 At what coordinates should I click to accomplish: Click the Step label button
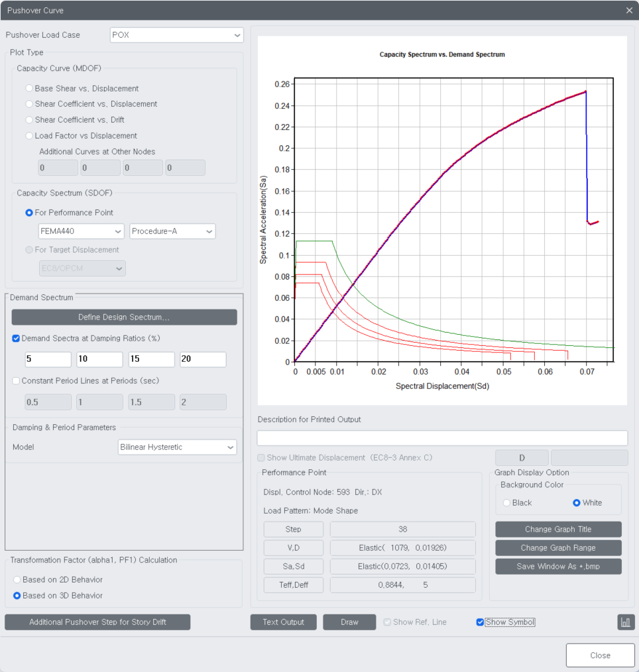pyautogui.click(x=294, y=530)
